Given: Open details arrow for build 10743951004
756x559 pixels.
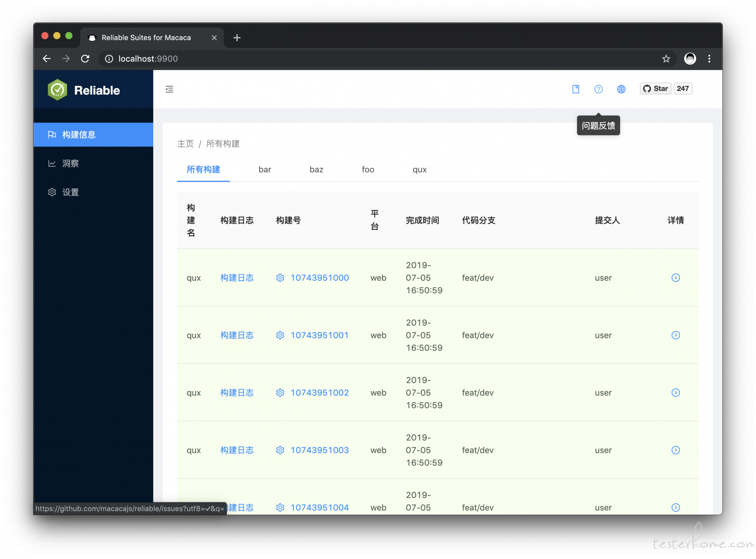Looking at the screenshot, I should (x=676, y=508).
